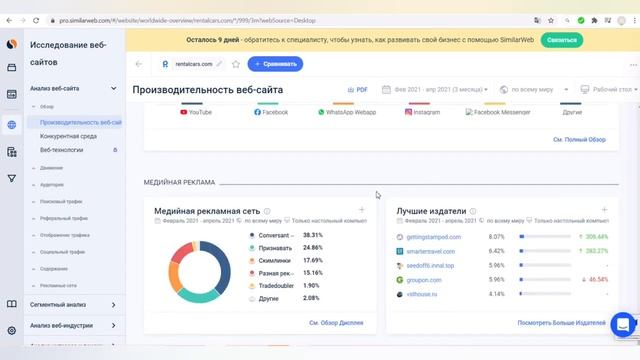The height and width of the screenshot is (360, 640).
Task: Open info icon next to Медийная рекламная сеть
Action: coord(267,211)
